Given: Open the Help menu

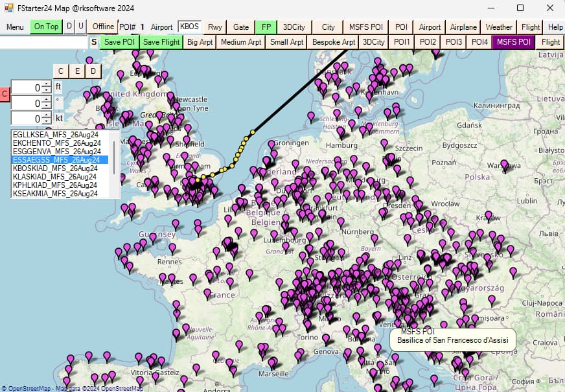Looking at the screenshot, I should pos(555,27).
